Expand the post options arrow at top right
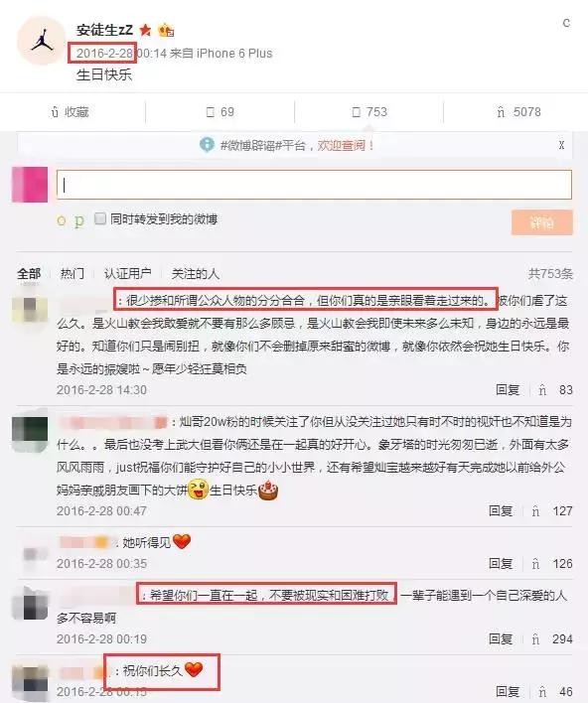 coord(566,23)
